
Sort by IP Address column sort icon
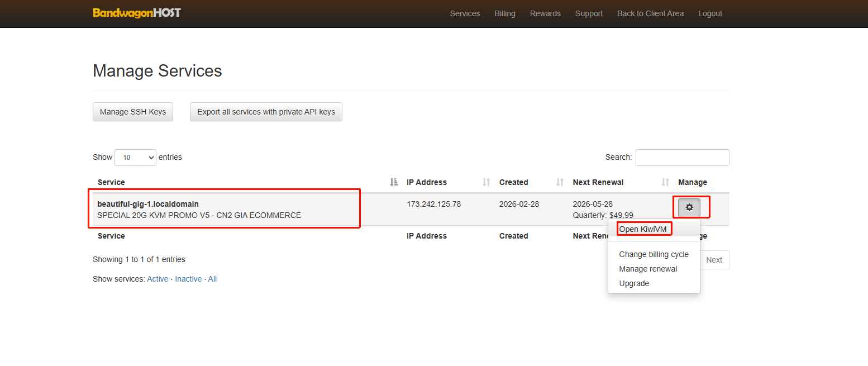point(486,182)
